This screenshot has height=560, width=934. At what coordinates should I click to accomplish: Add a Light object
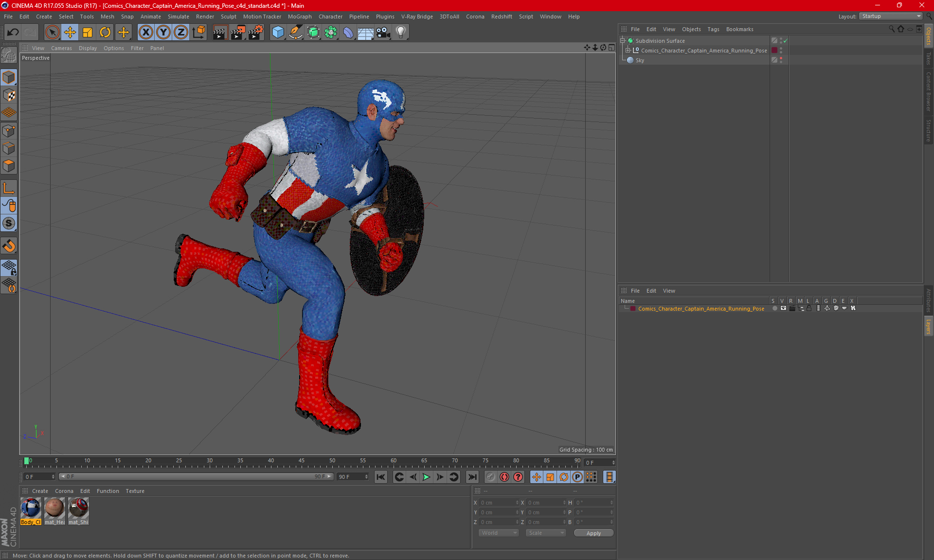(401, 33)
